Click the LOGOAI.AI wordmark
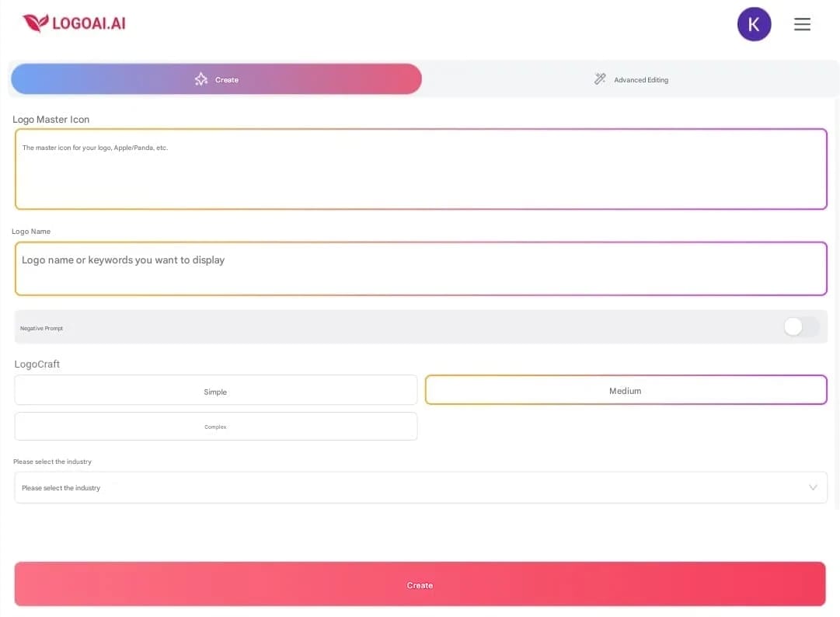The height and width of the screenshot is (617, 840). point(88,23)
